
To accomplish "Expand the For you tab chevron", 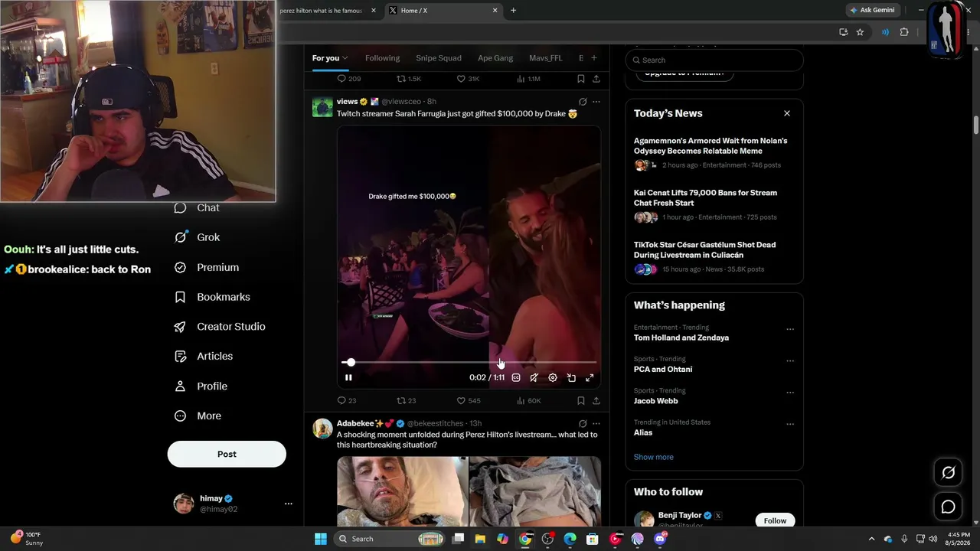I will [x=345, y=58].
